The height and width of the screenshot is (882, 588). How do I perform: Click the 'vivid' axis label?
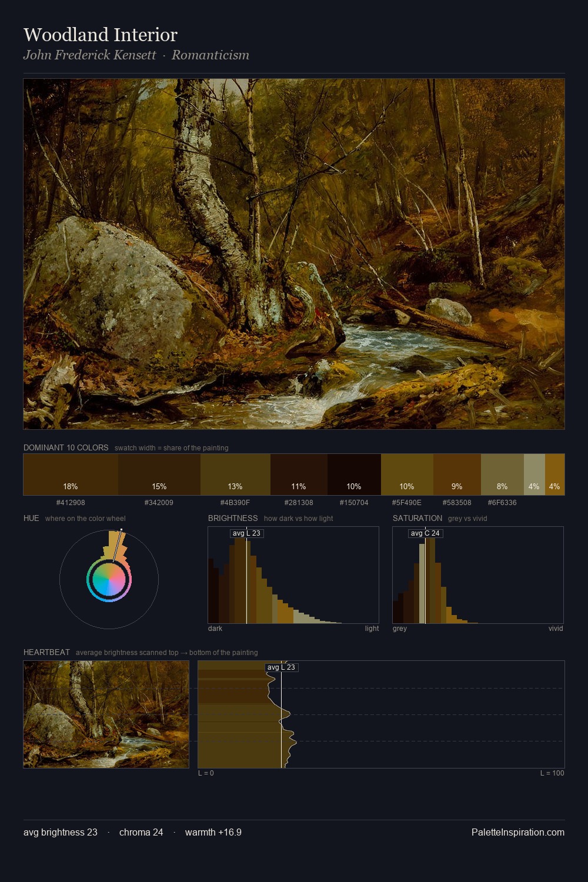point(556,629)
